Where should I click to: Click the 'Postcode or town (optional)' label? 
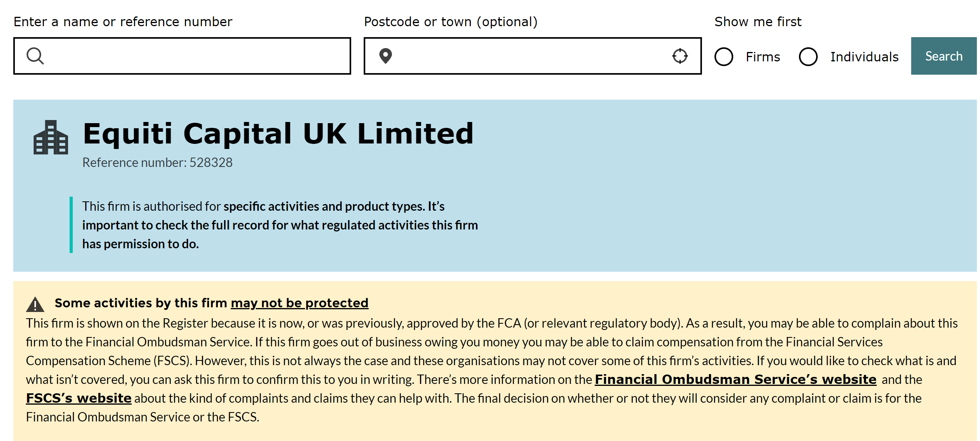pos(451,22)
